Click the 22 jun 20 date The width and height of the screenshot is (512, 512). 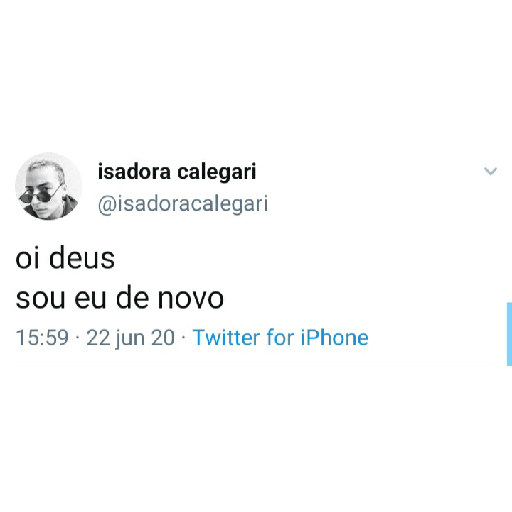coord(130,338)
